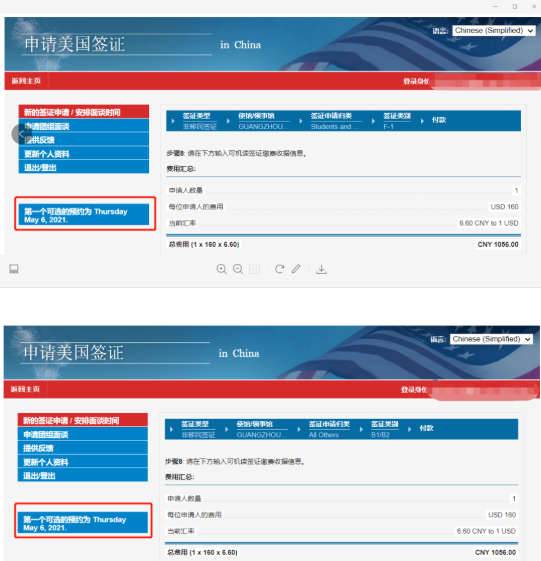Rotate the image clockwise
This screenshot has width=541, height=561.
(279, 269)
